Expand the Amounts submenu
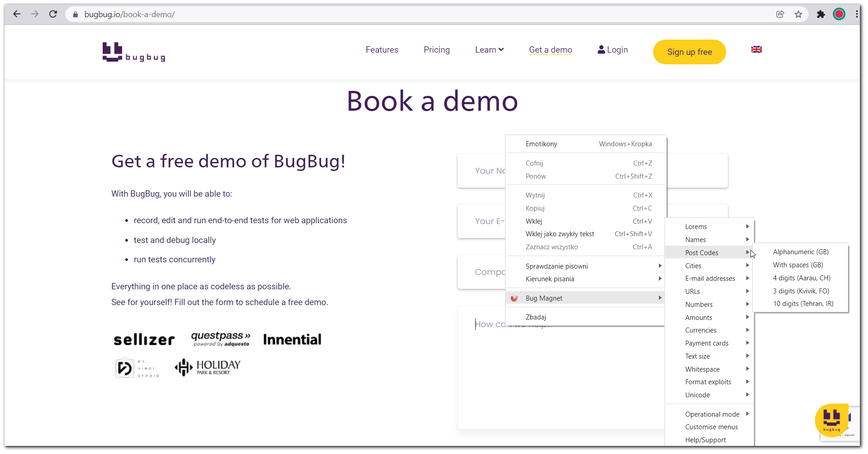This screenshot has width=868, height=454. point(709,318)
